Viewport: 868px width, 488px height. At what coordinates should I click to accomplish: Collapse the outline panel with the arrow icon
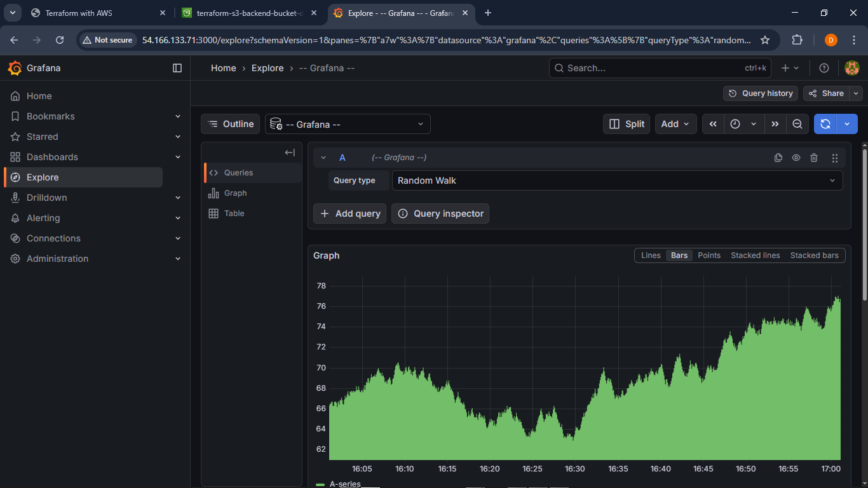(x=290, y=152)
